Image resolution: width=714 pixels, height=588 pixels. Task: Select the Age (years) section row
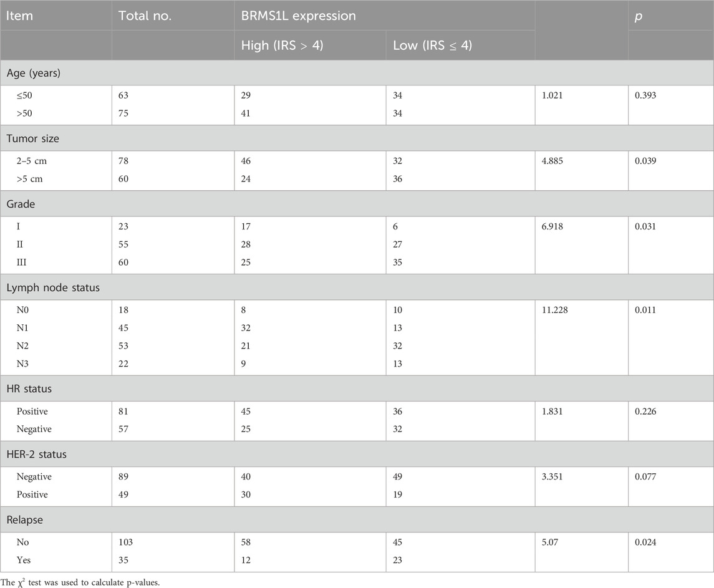pos(357,73)
